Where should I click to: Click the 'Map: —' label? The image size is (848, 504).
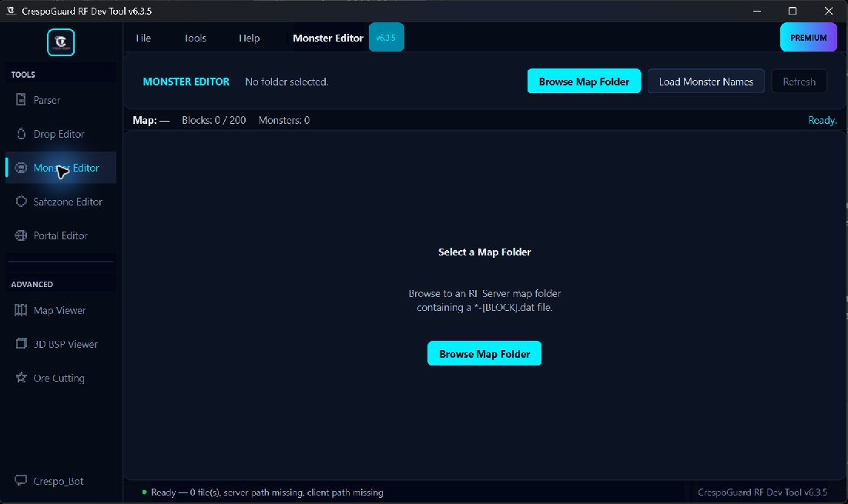pos(151,120)
